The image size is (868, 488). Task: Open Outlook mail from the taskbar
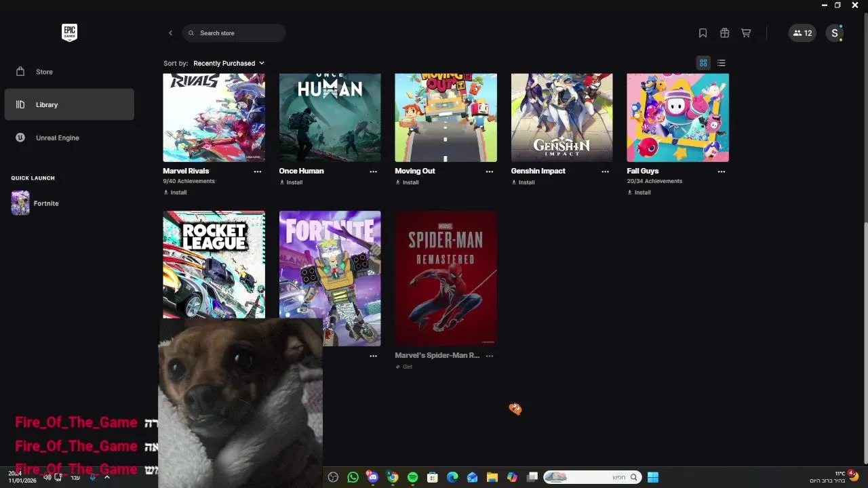coord(472,477)
